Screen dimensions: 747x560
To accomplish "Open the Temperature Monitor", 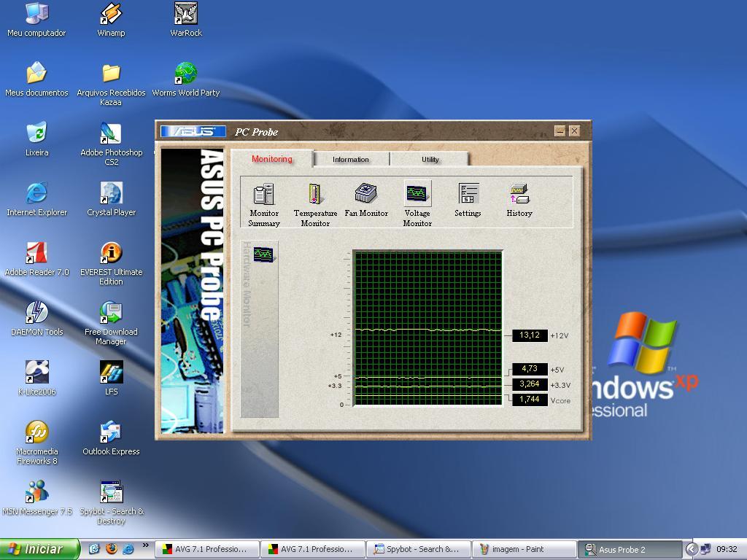I will click(x=315, y=204).
